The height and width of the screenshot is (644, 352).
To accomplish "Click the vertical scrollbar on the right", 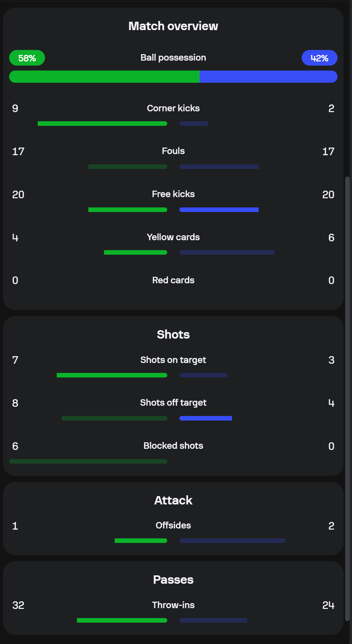I will [347, 397].
